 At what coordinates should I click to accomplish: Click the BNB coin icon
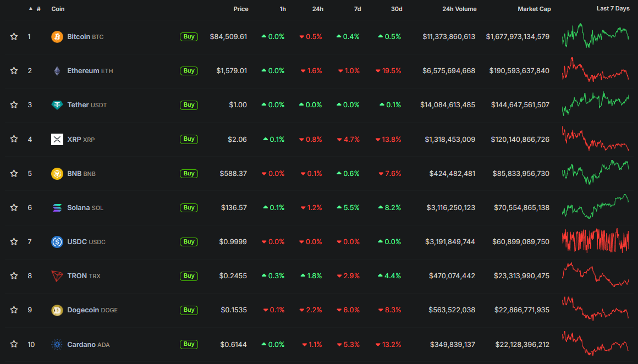click(57, 174)
